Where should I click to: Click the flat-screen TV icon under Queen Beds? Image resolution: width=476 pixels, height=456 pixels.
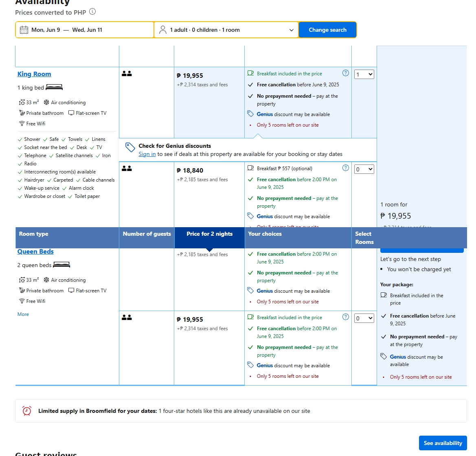pos(71,291)
